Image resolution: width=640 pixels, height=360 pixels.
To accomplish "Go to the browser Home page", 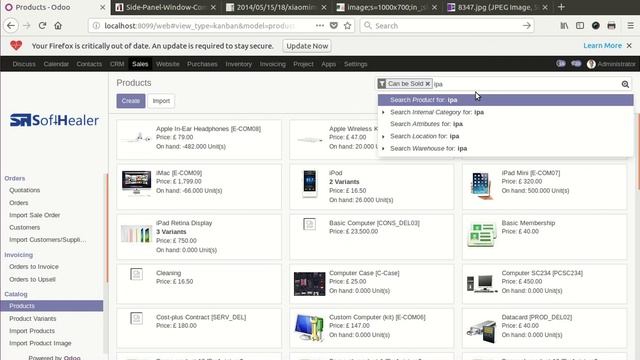I will point(58,26).
